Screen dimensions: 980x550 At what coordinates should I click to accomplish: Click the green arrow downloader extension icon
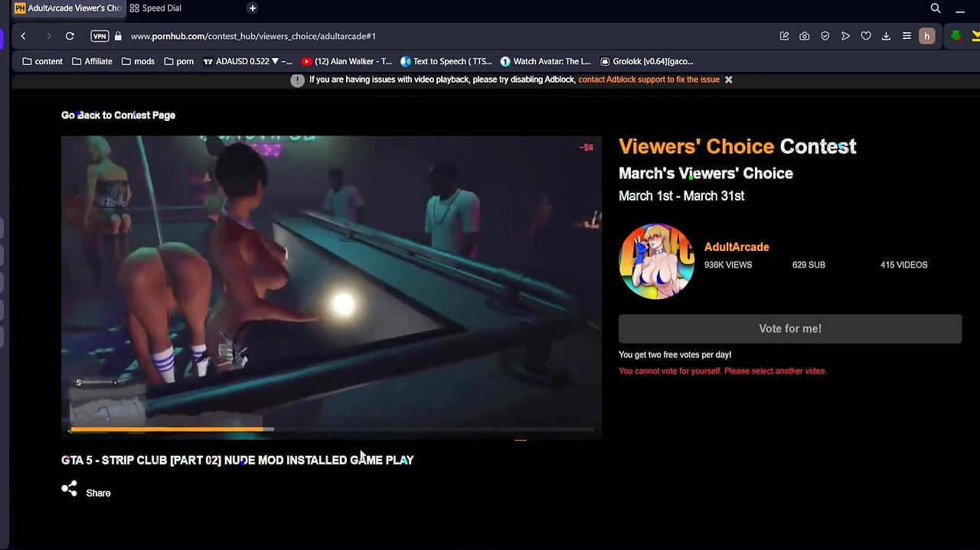(x=955, y=36)
